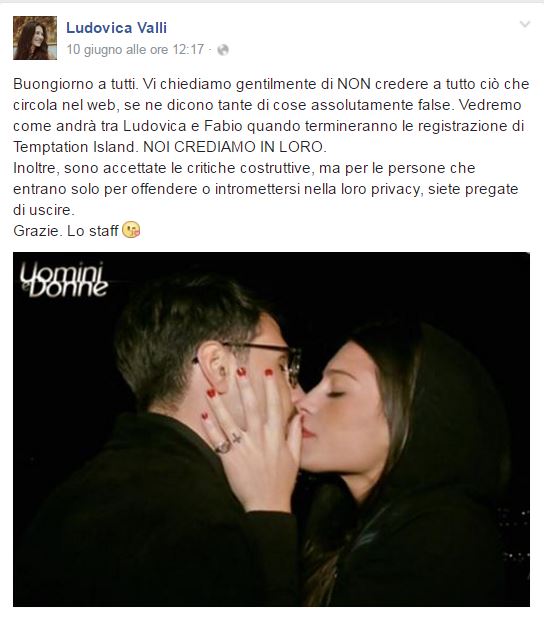Click the Temptation Island words in post
The image size is (544, 618).
[74, 147]
